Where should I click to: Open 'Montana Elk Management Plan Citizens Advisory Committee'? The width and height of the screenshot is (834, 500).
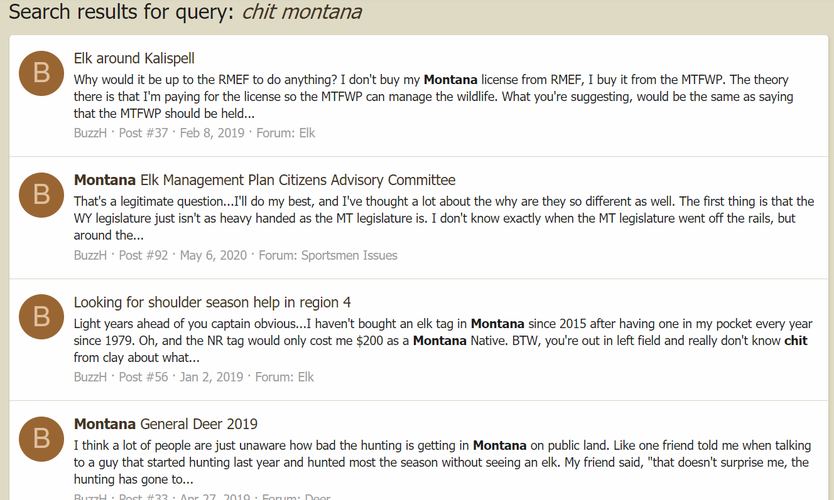tap(264, 180)
